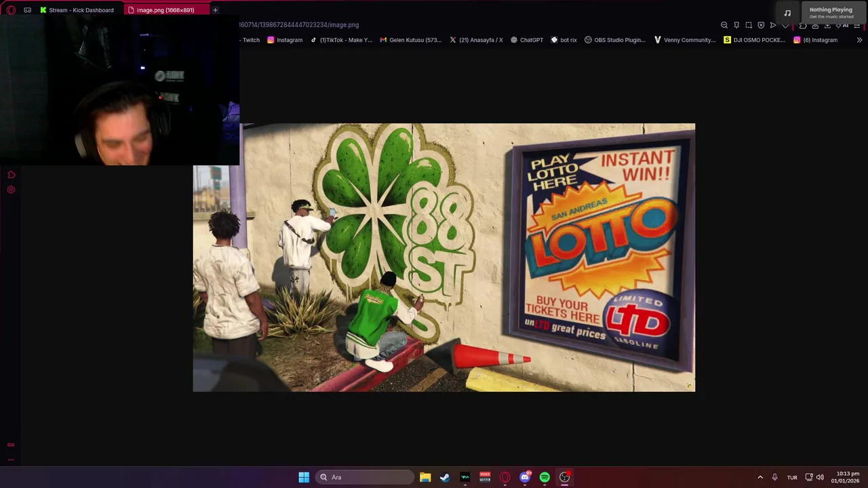Click the ad blocker shield icon
Screen dimensions: 868x488
point(761,25)
